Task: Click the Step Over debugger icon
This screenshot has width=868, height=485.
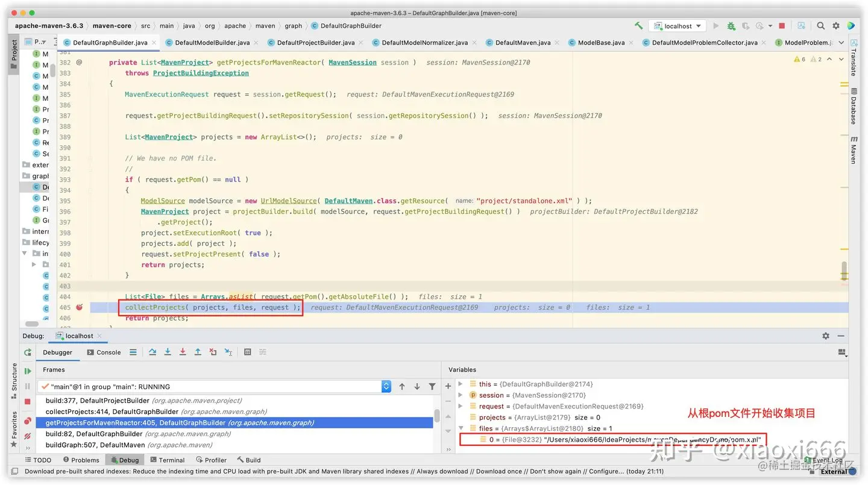Action: [x=153, y=352]
